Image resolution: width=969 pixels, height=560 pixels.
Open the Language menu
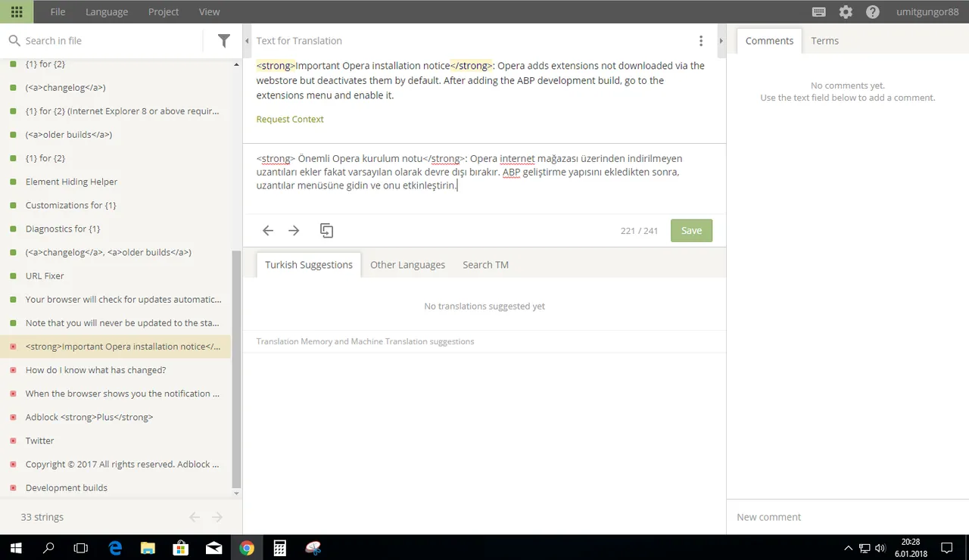coord(107,11)
